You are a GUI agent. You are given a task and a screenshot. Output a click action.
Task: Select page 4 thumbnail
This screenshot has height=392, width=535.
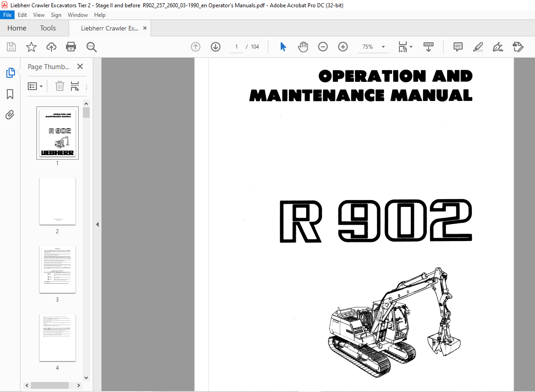point(57,338)
